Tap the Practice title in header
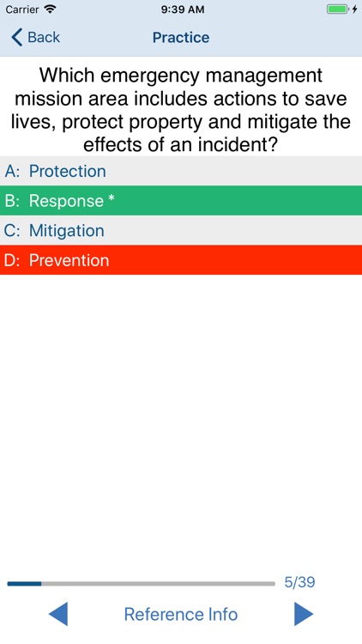 (181, 38)
